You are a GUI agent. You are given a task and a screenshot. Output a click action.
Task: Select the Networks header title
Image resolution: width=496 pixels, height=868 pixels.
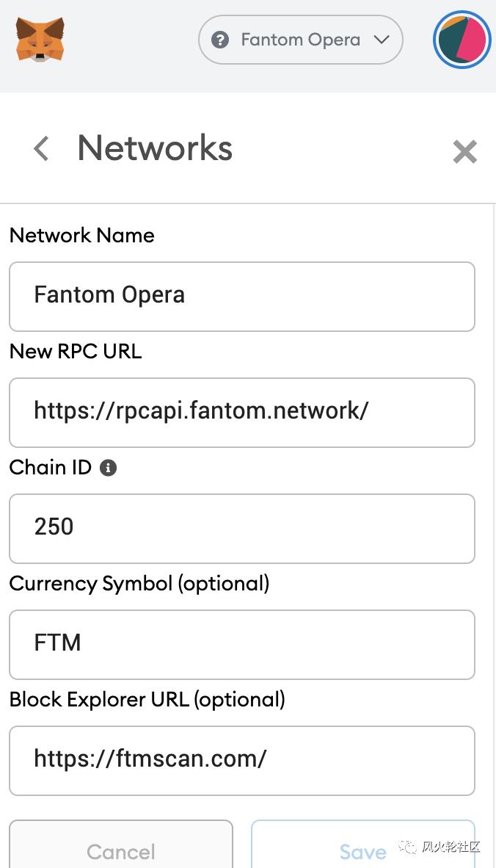coord(154,148)
